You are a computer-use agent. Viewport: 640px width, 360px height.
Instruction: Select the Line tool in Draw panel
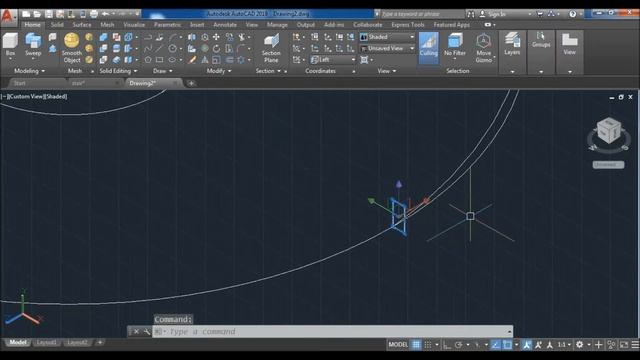coord(159,49)
